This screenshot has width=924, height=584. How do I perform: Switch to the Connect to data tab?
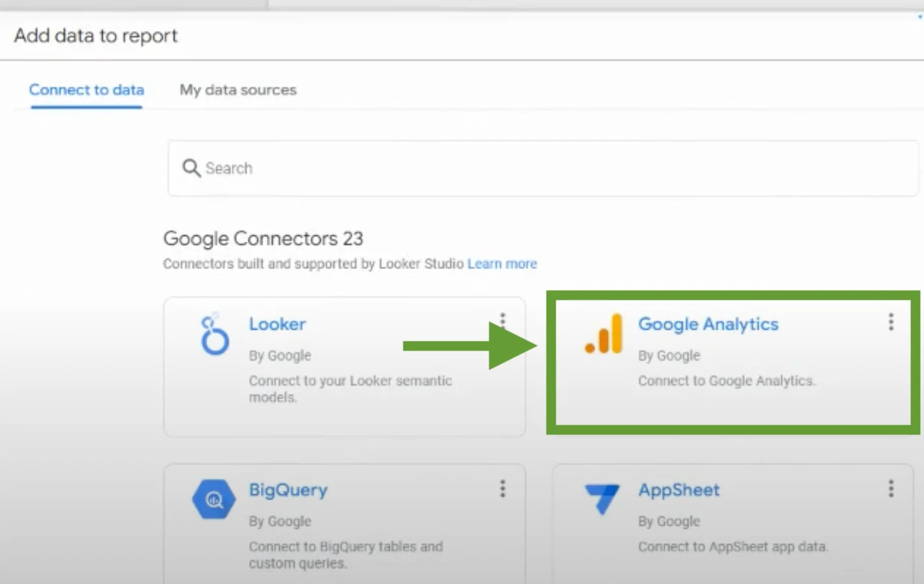[87, 90]
